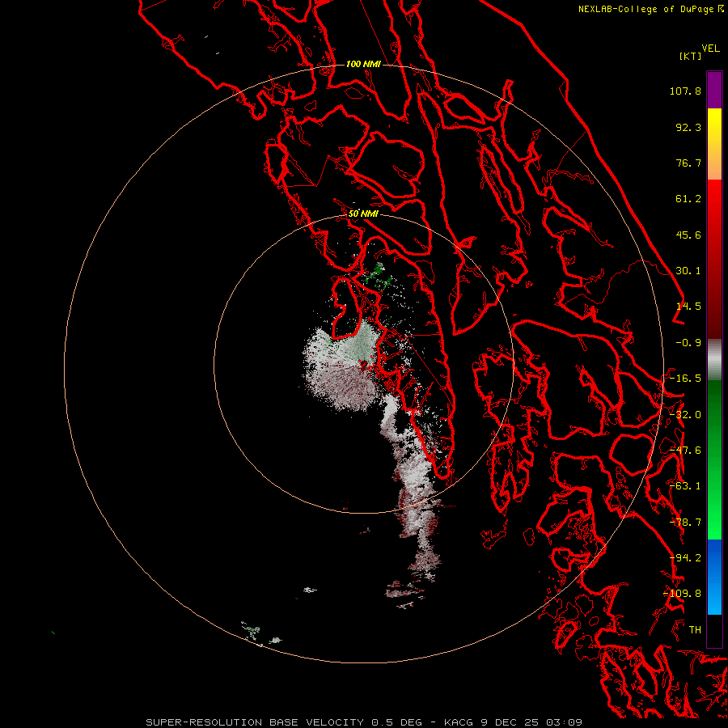Pick the green segment of the color bar

coord(714,459)
